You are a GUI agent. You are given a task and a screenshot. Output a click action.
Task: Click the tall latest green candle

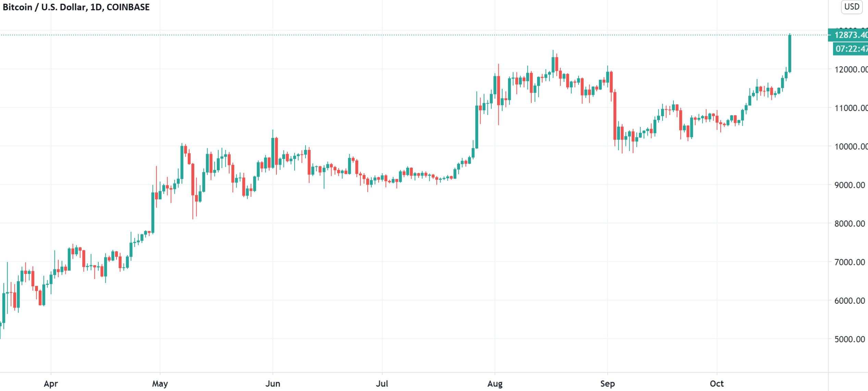click(790, 53)
